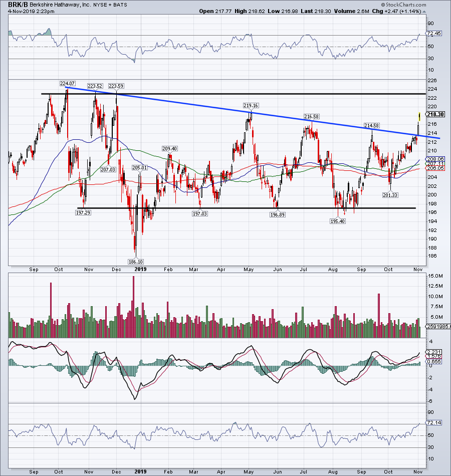The width and height of the screenshot is (451, 476).
Task: Click the BRK/B ticker symbol
Action: click(x=18, y=5)
